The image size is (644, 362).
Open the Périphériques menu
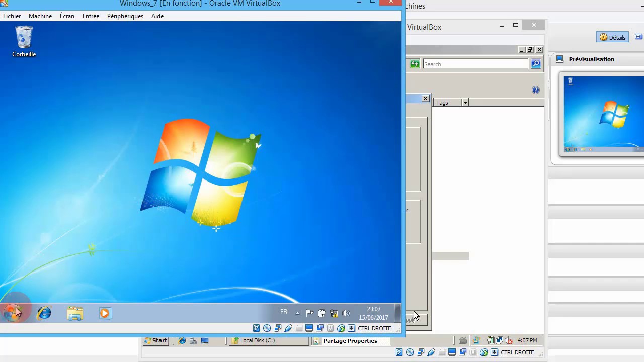tap(125, 16)
